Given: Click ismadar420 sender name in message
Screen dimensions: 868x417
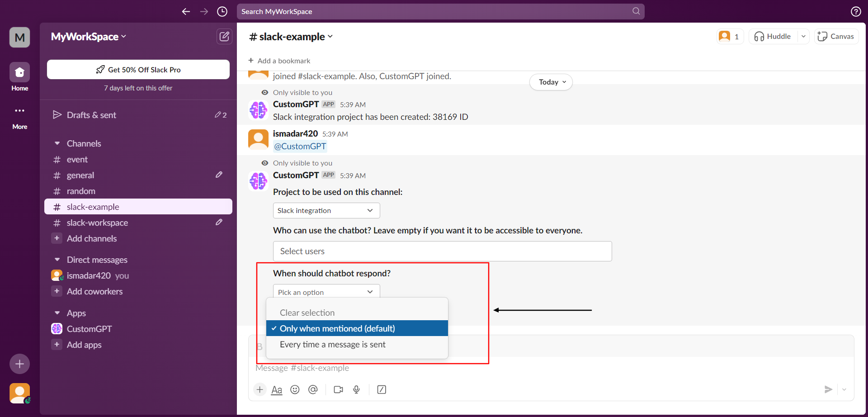Looking at the screenshot, I should click(x=295, y=133).
